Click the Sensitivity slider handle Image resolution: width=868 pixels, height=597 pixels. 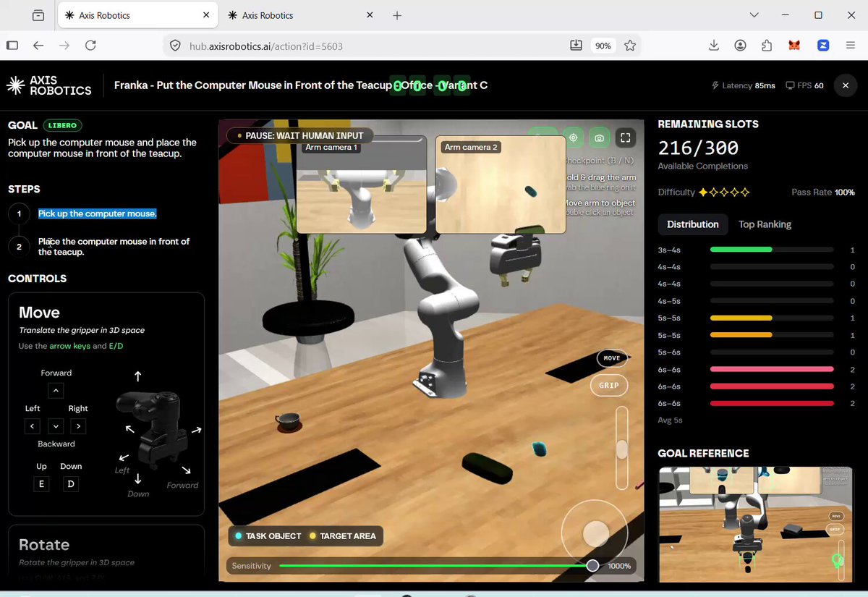(592, 566)
